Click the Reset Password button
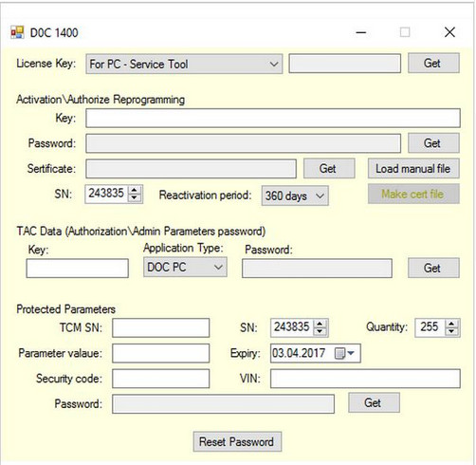476x465 pixels. pos(237,441)
